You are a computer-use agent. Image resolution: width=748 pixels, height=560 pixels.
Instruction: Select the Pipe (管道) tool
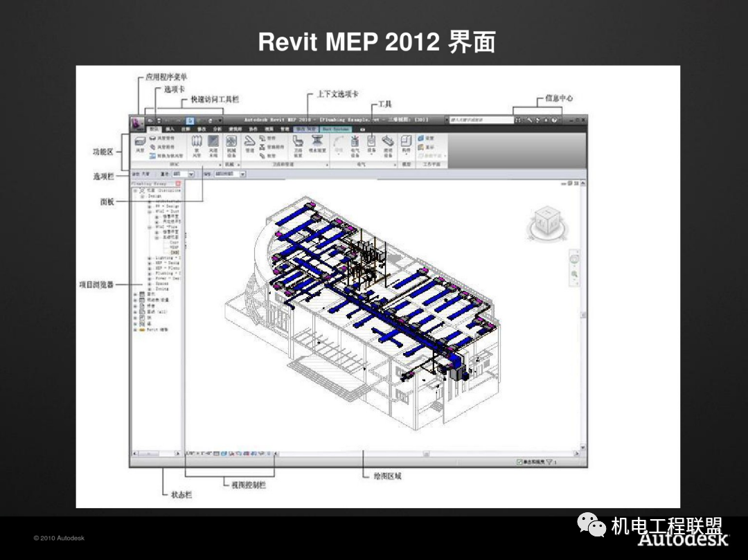point(249,145)
